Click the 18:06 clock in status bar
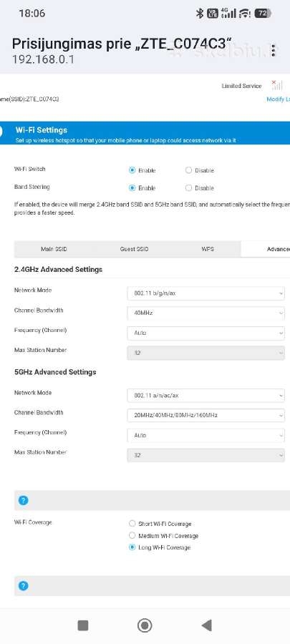Screen dimensions: 290x644 tap(32, 13)
